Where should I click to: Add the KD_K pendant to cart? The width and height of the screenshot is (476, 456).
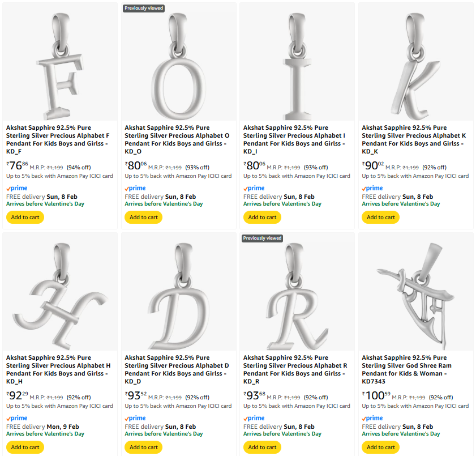(x=381, y=217)
